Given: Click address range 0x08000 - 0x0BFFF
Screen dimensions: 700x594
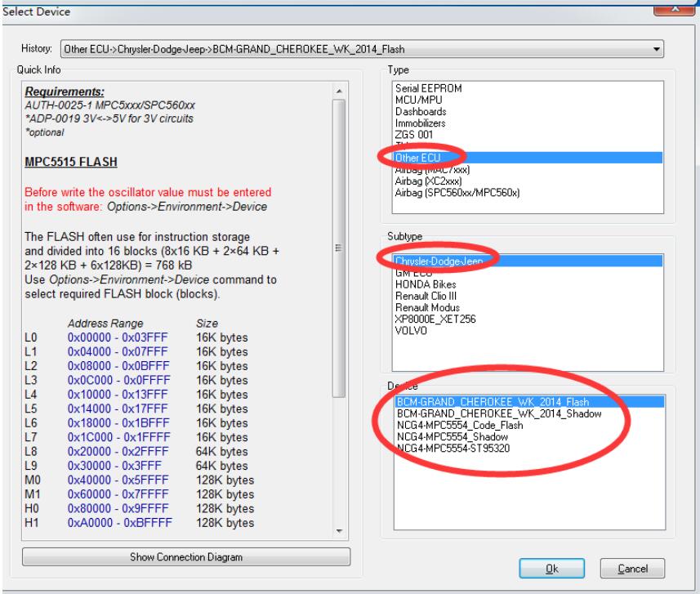Looking at the screenshot, I should coord(118,366).
